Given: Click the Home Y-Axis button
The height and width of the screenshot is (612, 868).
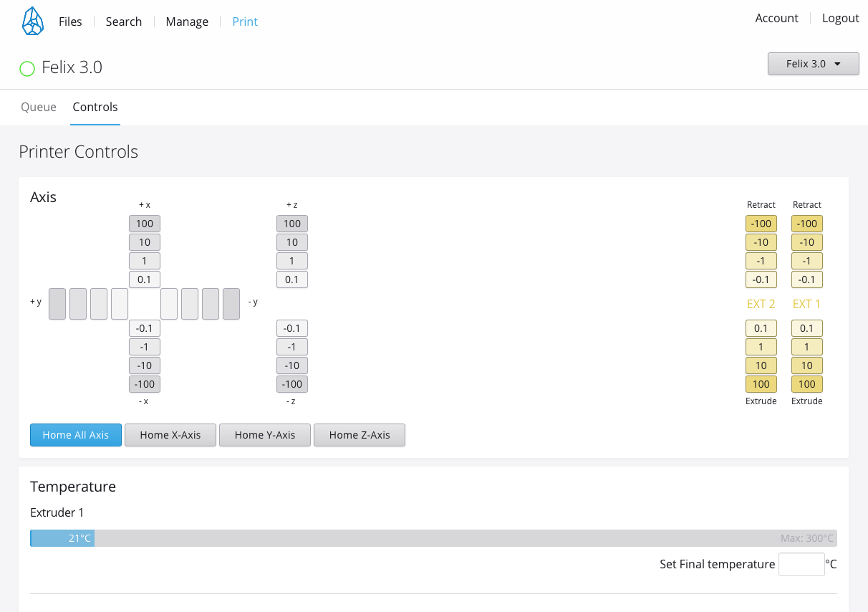Looking at the screenshot, I should tap(265, 435).
